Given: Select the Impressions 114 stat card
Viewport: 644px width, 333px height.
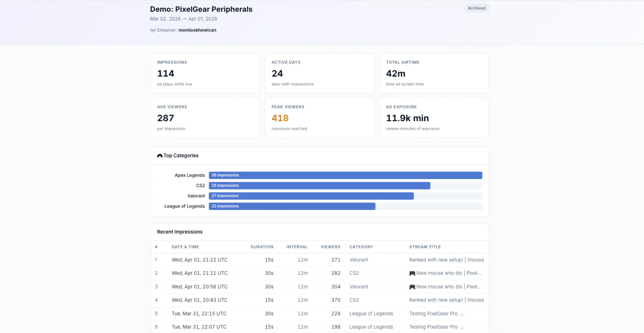Looking at the screenshot, I should (205, 73).
